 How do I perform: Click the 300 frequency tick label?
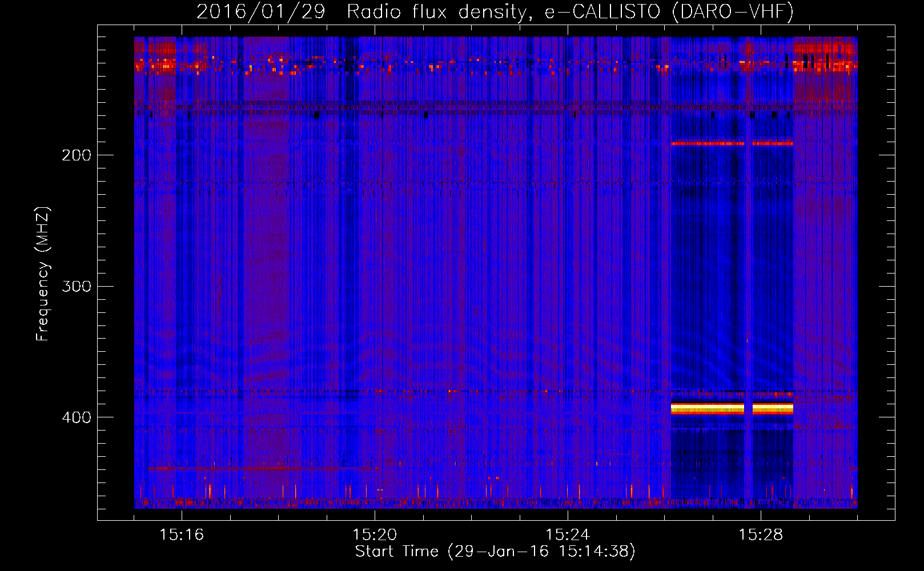coord(77,286)
